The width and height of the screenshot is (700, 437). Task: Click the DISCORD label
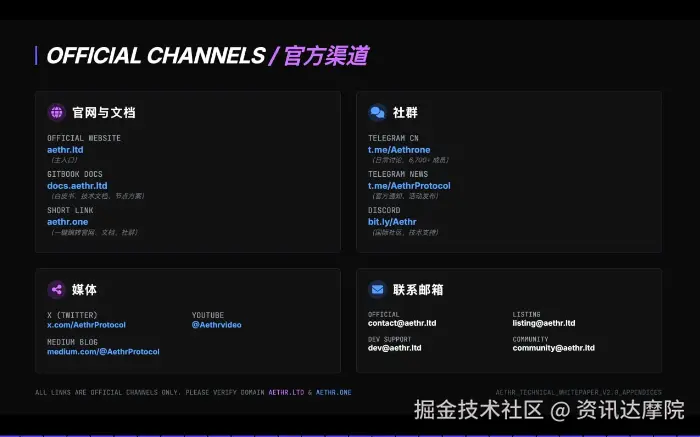[x=384, y=210]
